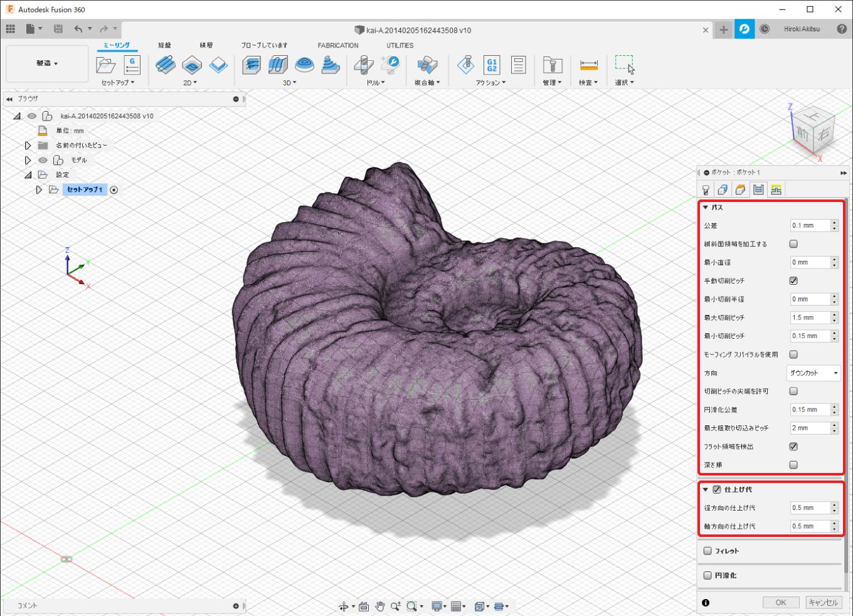Image resolution: width=853 pixels, height=616 pixels.
Task: Switch to the UTILITIES tab
Action: (400, 45)
